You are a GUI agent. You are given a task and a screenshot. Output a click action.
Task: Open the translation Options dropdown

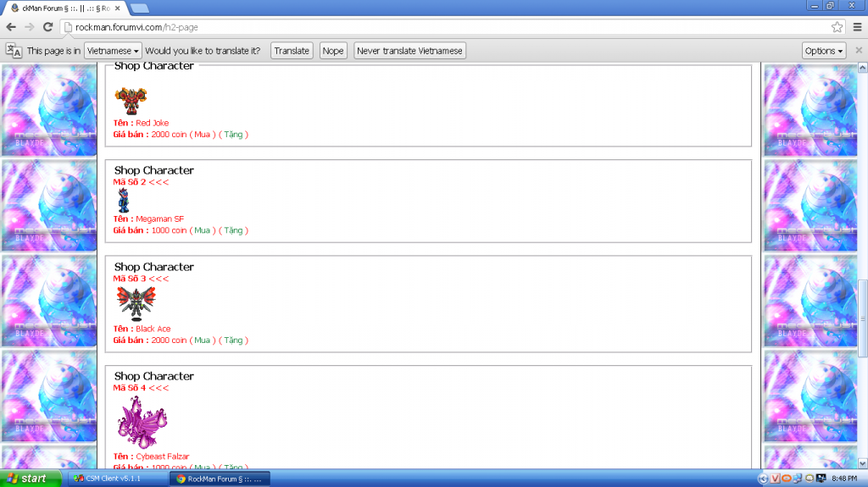[824, 50]
